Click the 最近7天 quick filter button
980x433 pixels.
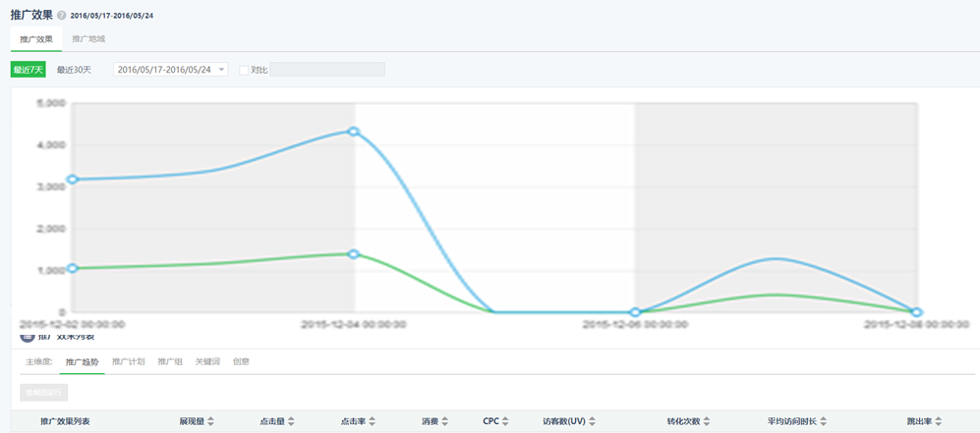pos(28,70)
